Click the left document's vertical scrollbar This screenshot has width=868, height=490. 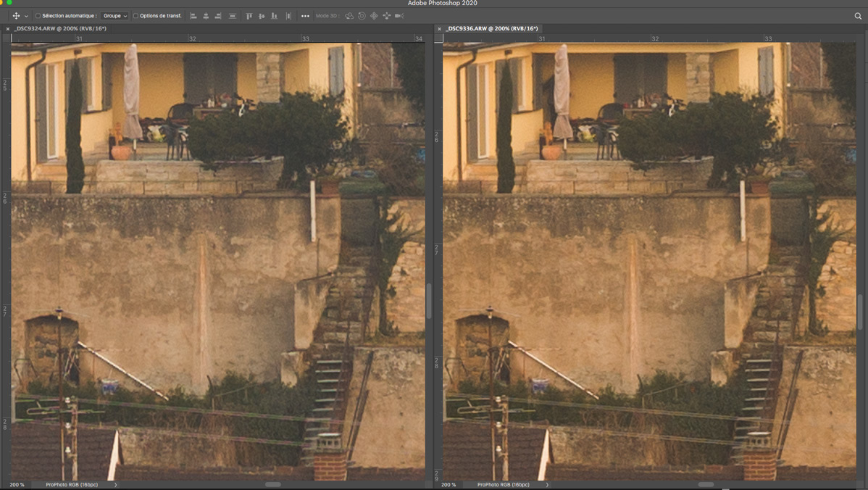[428, 301]
